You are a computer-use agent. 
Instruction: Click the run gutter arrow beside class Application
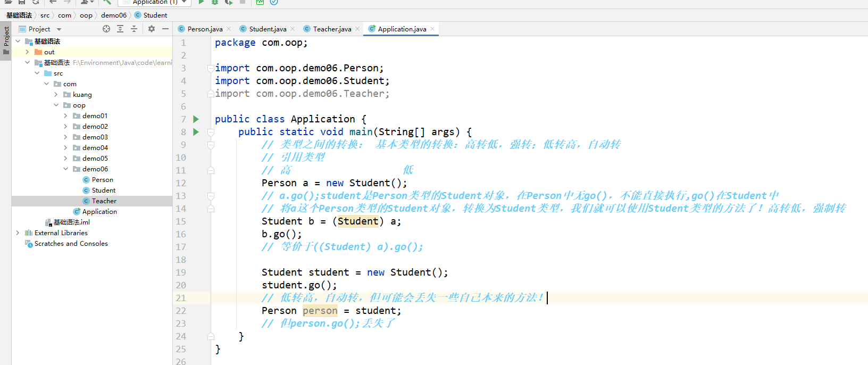click(x=196, y=119)
